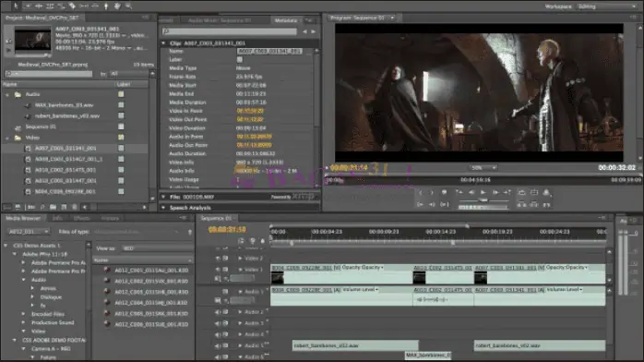Viewport: 644px width, 362px height.
Task: Collapse the Audio bin in Project panel
Action: (x=7, y=94)
